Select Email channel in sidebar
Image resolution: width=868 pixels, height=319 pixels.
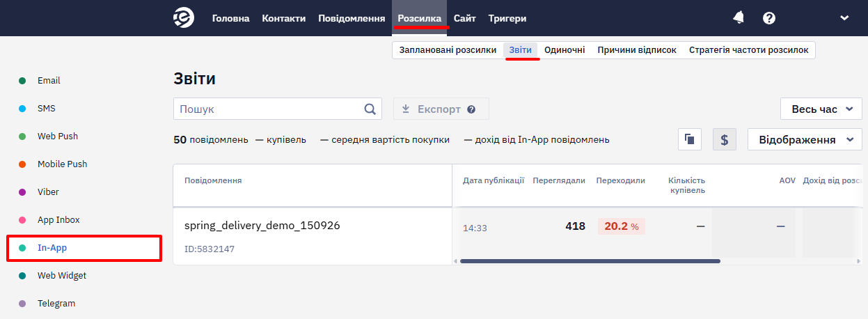click(49, 81)
